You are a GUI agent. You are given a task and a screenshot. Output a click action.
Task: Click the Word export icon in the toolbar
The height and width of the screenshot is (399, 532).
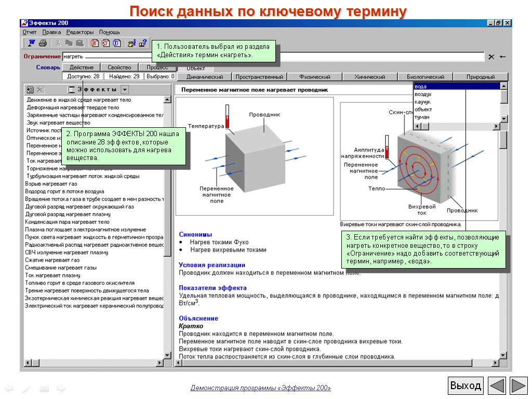[x=31, y=43]
